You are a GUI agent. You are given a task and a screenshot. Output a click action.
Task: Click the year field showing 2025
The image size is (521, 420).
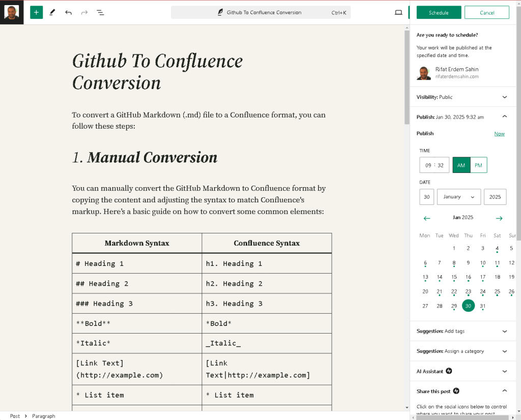click(x=495, y=197)
